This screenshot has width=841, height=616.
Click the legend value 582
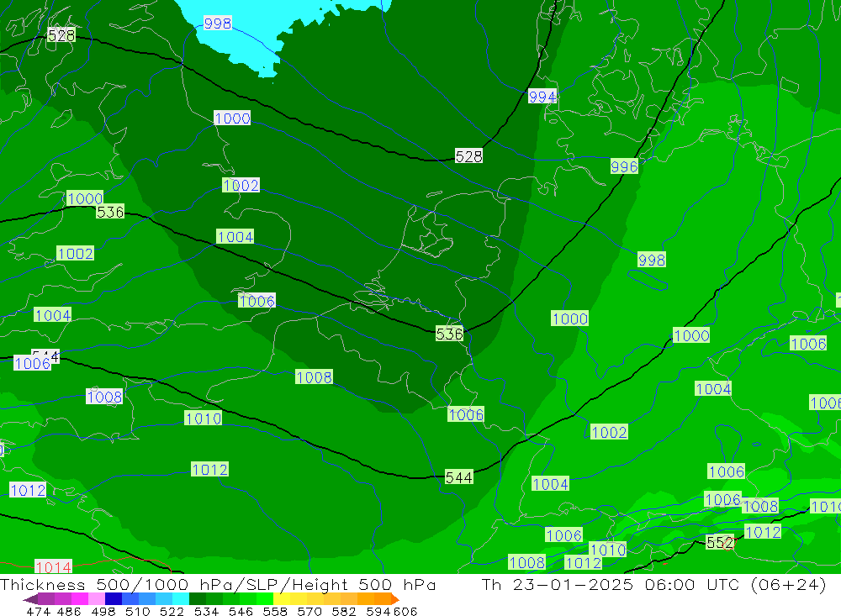point(344,611)
